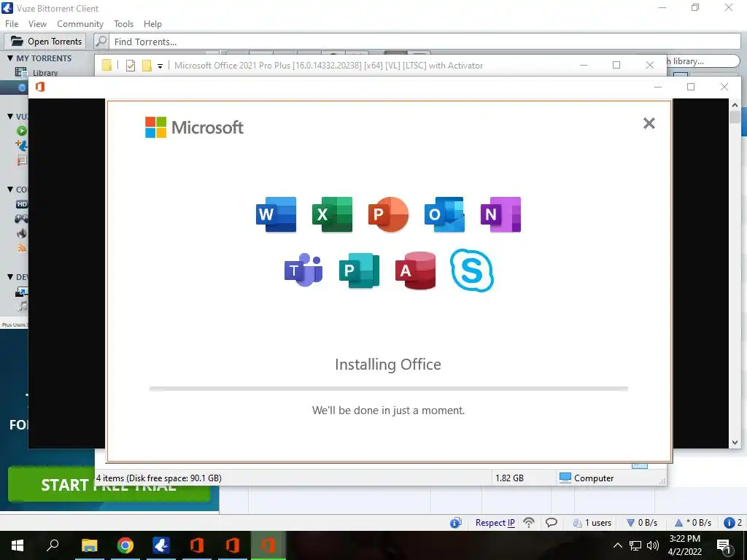Click the Word icon in the Office installer
Screen dimensions: 747x560
(276, 214)
